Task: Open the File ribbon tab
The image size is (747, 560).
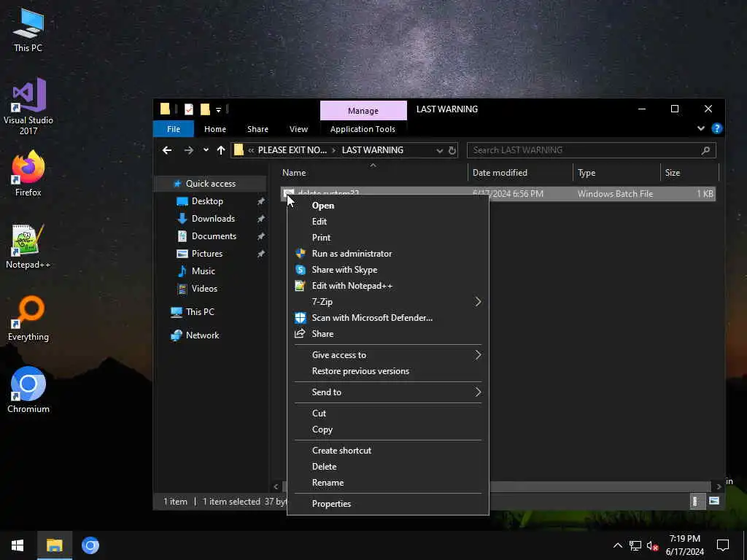Action: pyautogui.click(x=174, y=129)
